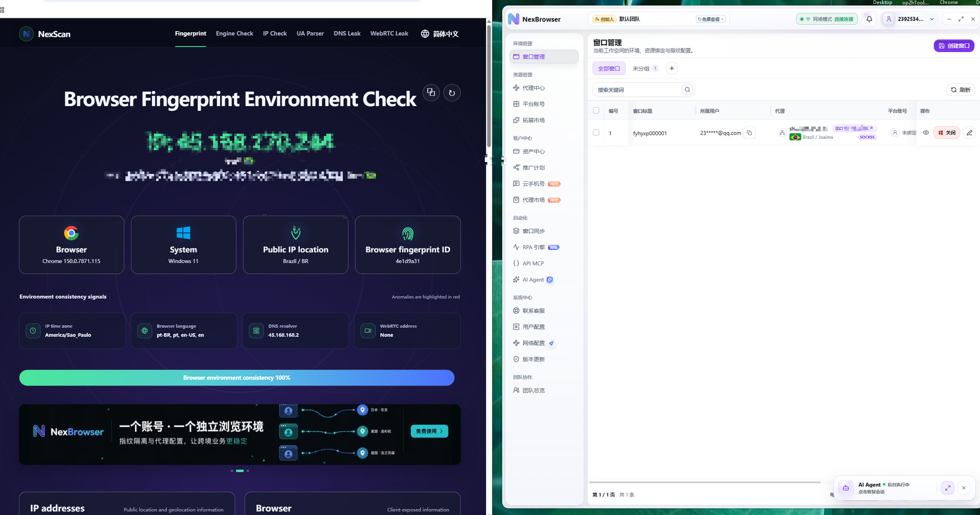Image resolution: width=980 pixels, height=515 pixels.
Task: Click the Browser language globe icon
Action: pyautogui.click(x=144, y=331)
